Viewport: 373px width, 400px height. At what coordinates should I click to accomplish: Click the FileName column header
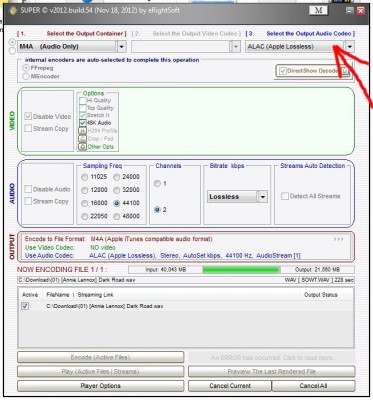pyautogui.click(x=58, y=295)
